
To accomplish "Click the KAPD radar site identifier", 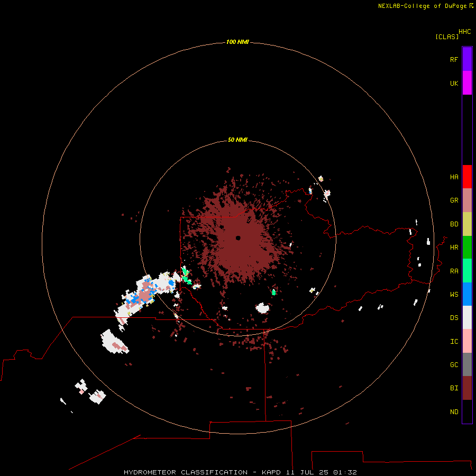I will tap(271, 472).
